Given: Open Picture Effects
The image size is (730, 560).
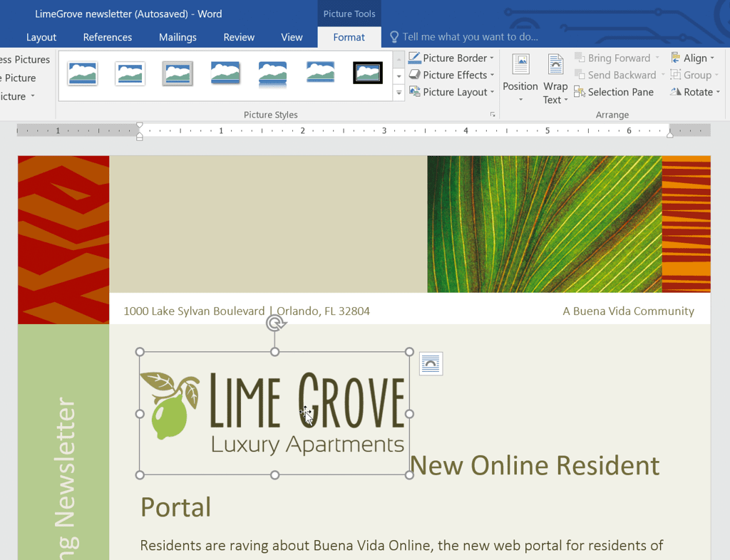Looking at the screenshot, I should pos(451,75).
